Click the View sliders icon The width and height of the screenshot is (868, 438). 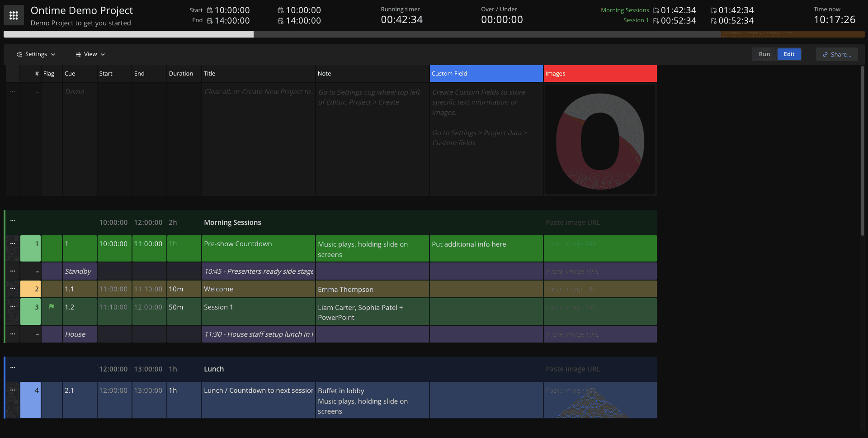(78, 54)
